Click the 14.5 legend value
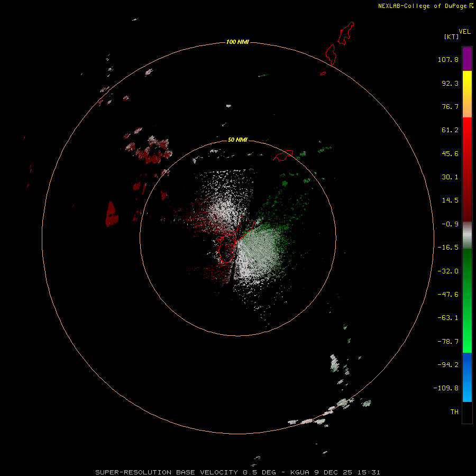Viewport: 476px width, 476px height. tap(450, 200)
